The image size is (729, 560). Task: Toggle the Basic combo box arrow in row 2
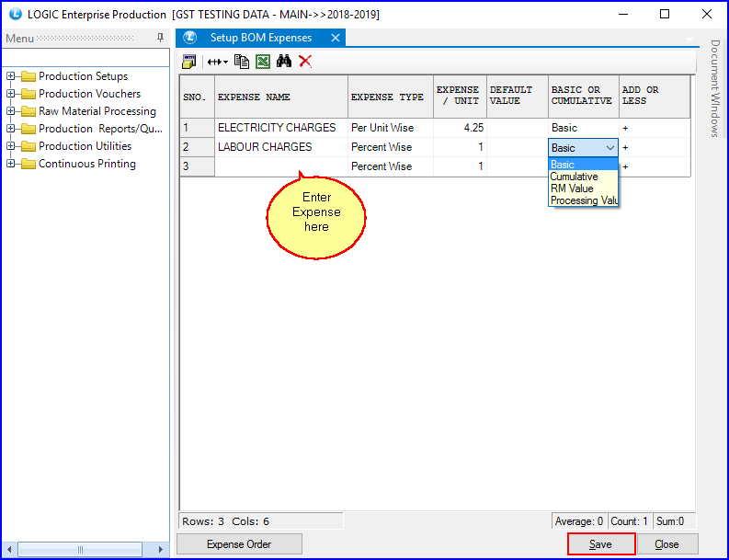610,148
